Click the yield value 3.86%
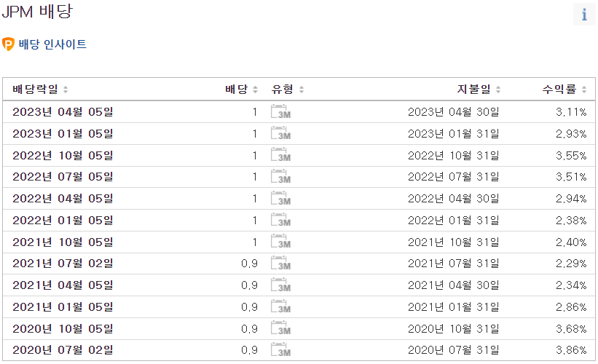 pos(571,350)
